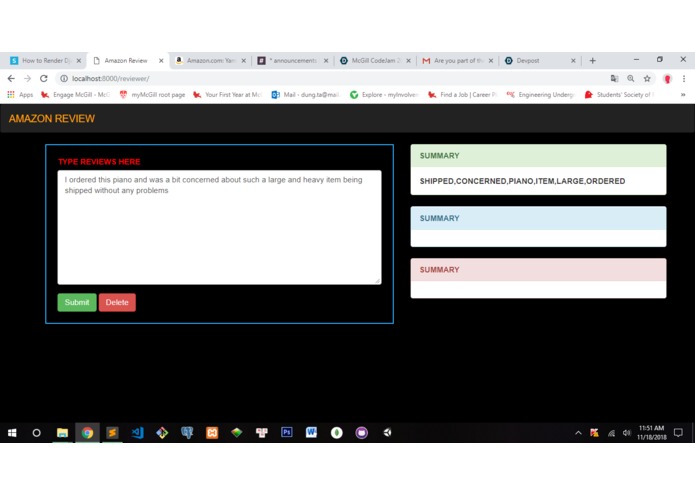Open a new tab with the plus button

593,61
